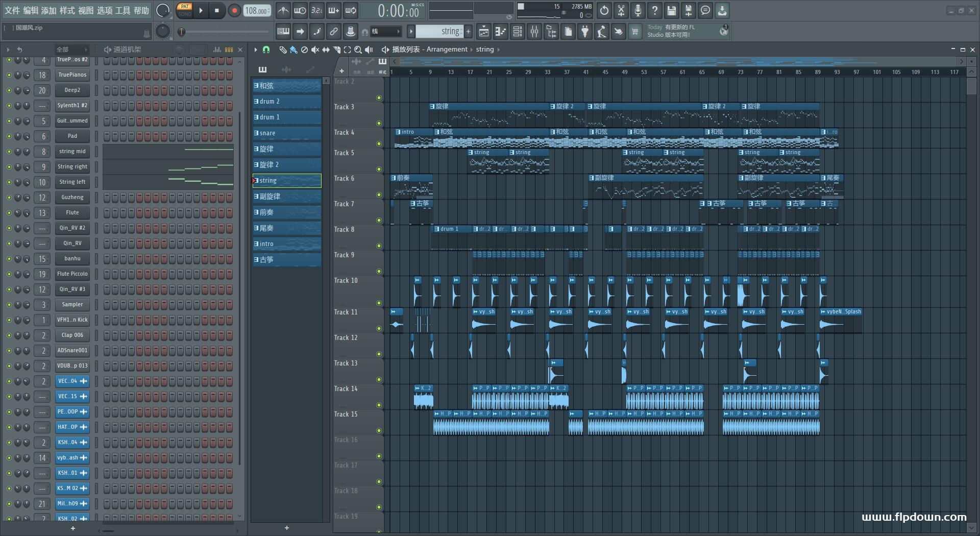Select the zoom tool in playlist toolbar

coord(358,50)
